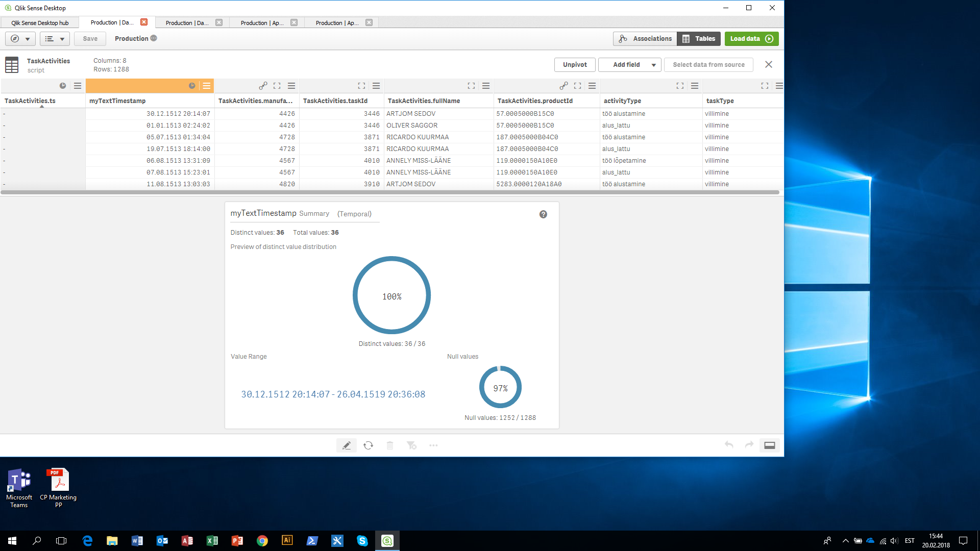
Task: Click the horizontal scrollbar under table
Action: point(390,192)
